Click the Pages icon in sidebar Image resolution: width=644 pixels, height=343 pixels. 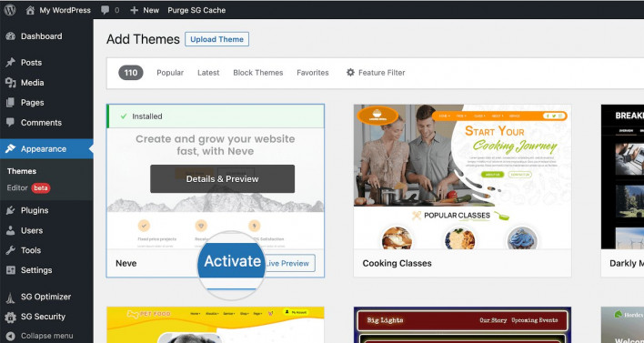10,102
